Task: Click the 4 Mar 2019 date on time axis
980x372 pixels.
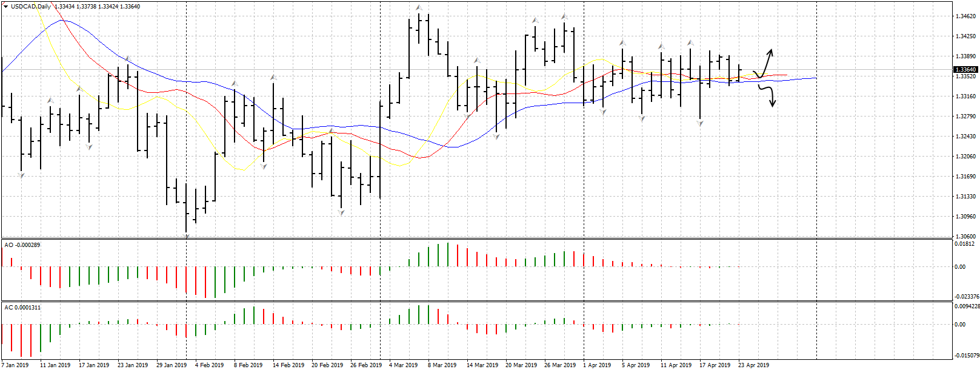Action: (x=403, y=365)
